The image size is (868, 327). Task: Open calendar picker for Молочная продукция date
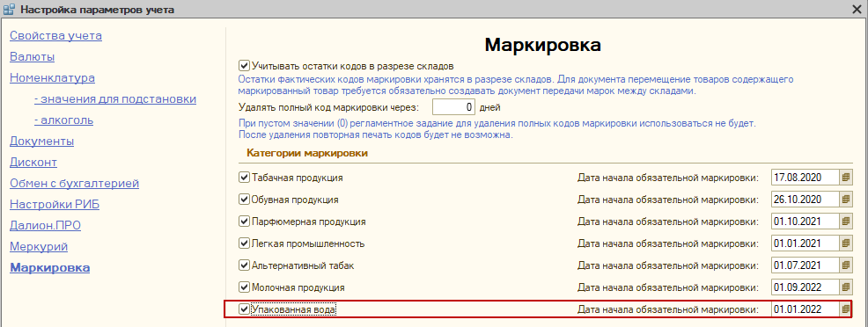click(x=846, y=287)
